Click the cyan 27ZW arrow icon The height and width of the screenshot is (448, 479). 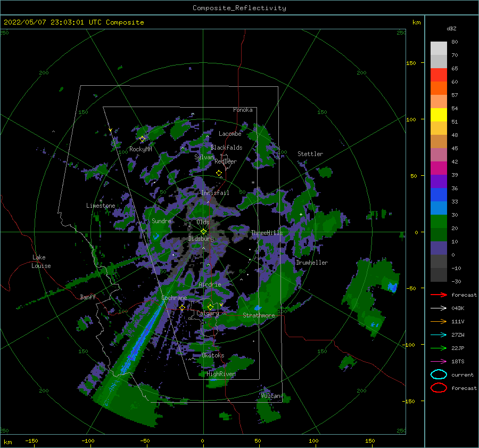pos(439,335)
